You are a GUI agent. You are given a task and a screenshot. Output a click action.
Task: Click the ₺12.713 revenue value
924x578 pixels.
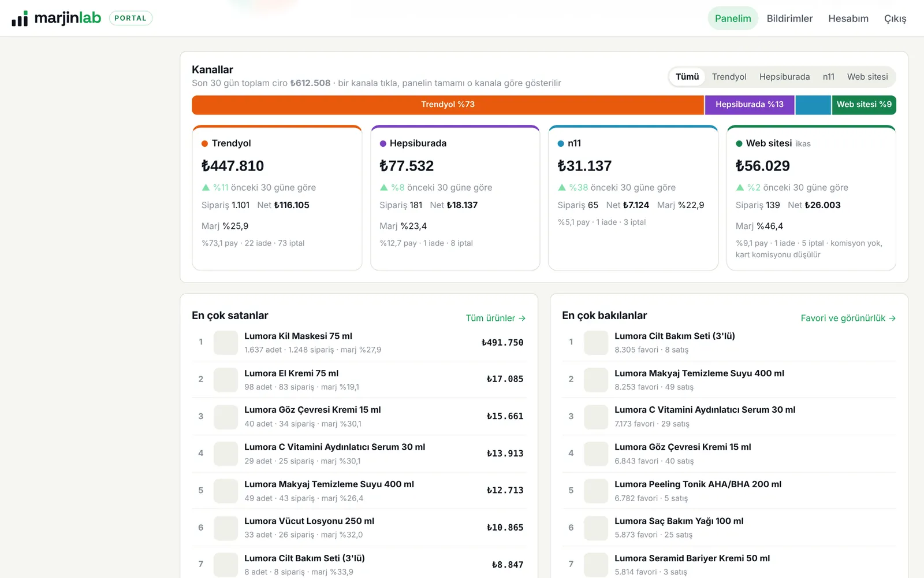[505, 490]
